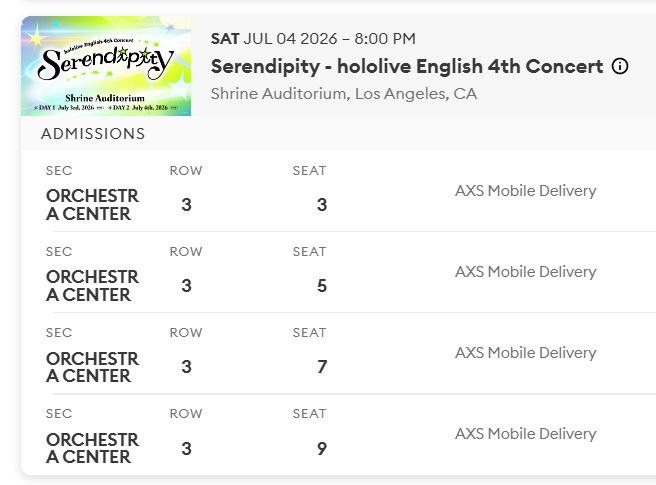
Task: Click the row number of the seat 3 ticket
Action: 187,205
